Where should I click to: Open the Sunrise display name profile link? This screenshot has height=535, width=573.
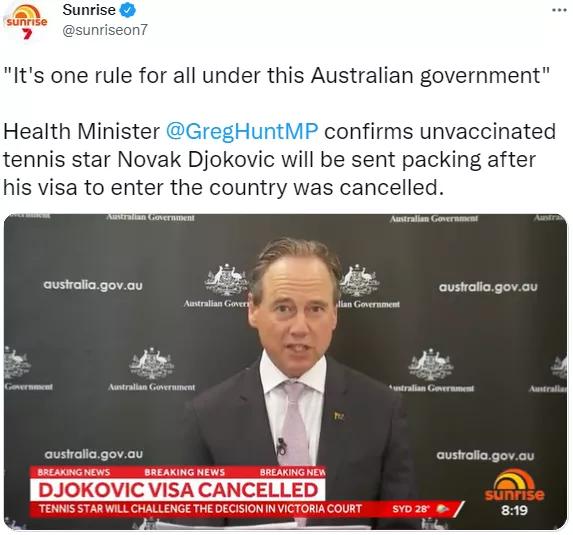click(89, 10)
